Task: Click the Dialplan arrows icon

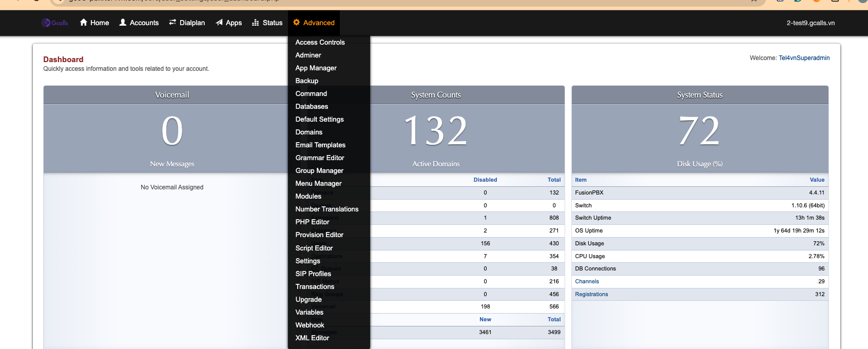Action: point(172,23)
